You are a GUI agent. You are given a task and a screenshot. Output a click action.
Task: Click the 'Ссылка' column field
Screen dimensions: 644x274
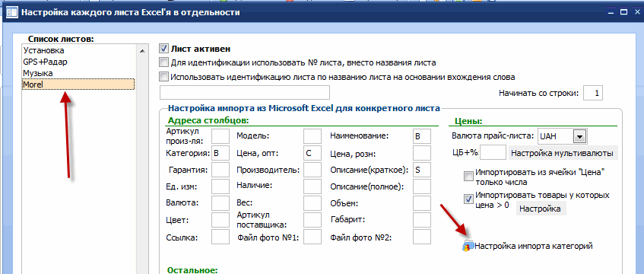click(x=220, y=237)
